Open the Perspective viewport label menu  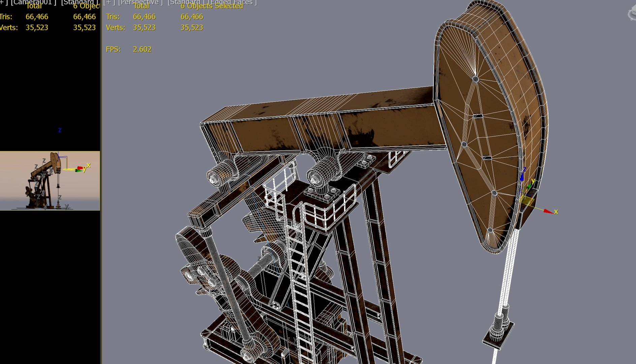coord(140,2)
